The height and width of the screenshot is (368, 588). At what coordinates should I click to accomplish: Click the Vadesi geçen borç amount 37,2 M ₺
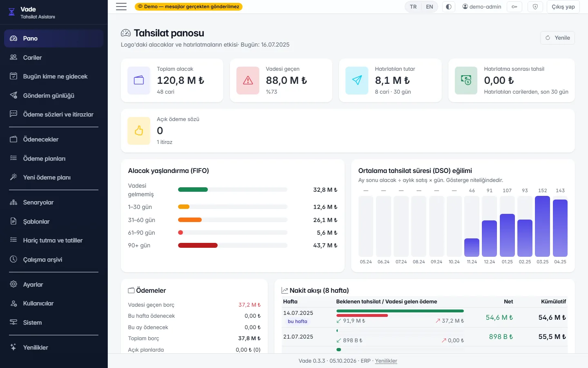click(x=249, y=305)
